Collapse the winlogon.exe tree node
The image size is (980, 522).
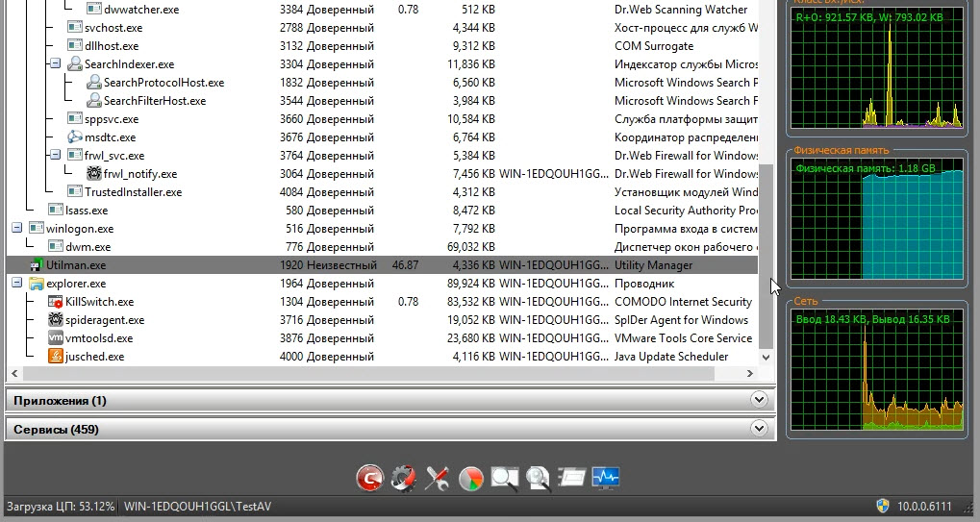tap(17, 228)
